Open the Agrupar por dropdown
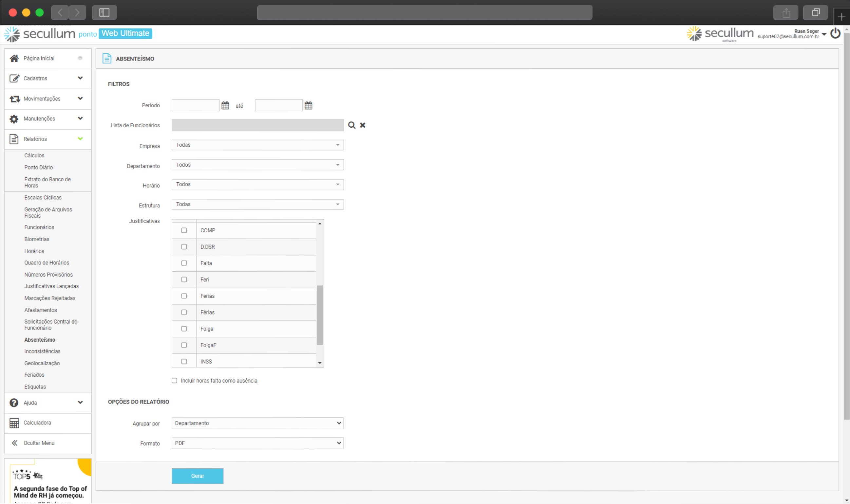 coord(257,423)
